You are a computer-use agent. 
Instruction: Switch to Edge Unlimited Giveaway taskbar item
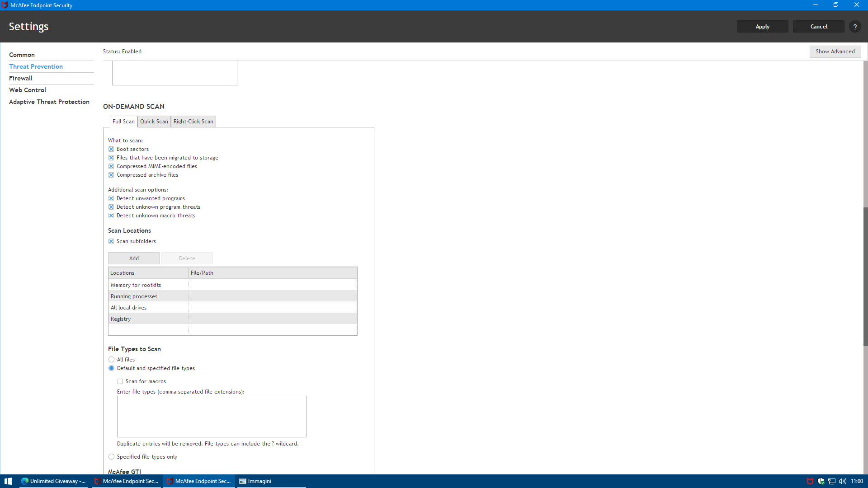(54, 481)
